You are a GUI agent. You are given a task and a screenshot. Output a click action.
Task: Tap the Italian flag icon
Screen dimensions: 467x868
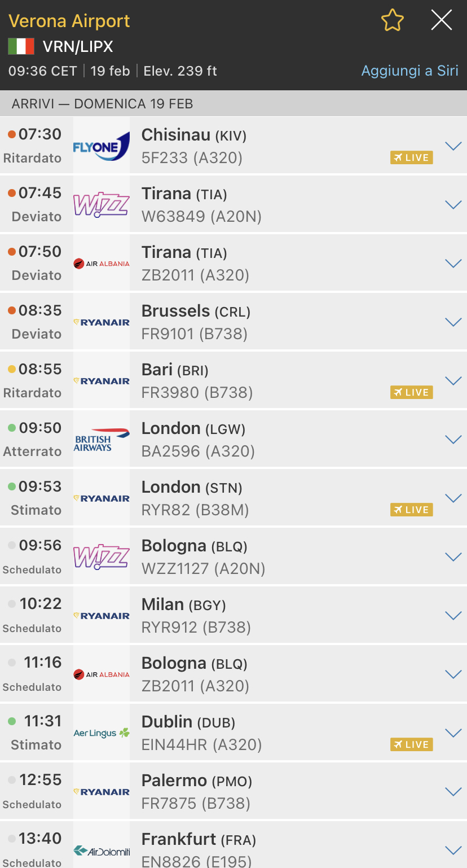tap(21, 46)
